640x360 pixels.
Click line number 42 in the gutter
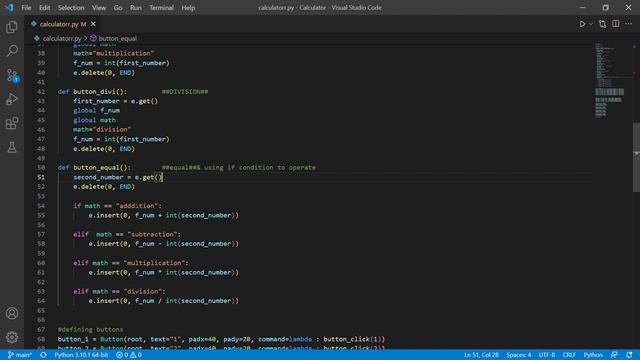tap(41, 91)
